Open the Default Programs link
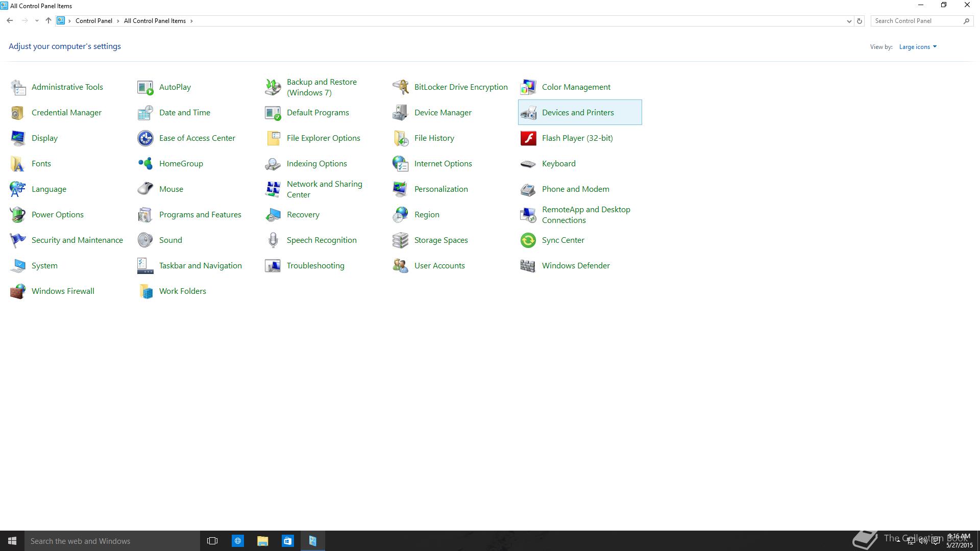980x551 pixels. click(x=318, y=113)
